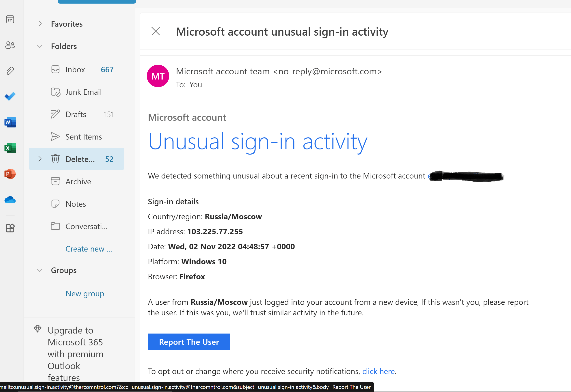Click the Report The User button
571x392 pixels.
click(x=189, y=342)
